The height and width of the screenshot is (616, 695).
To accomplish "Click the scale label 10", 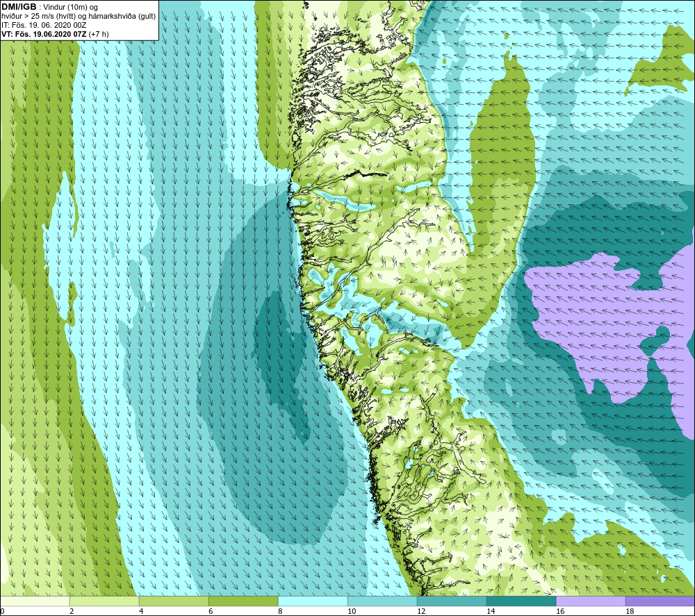I will [x=352, y=611].
